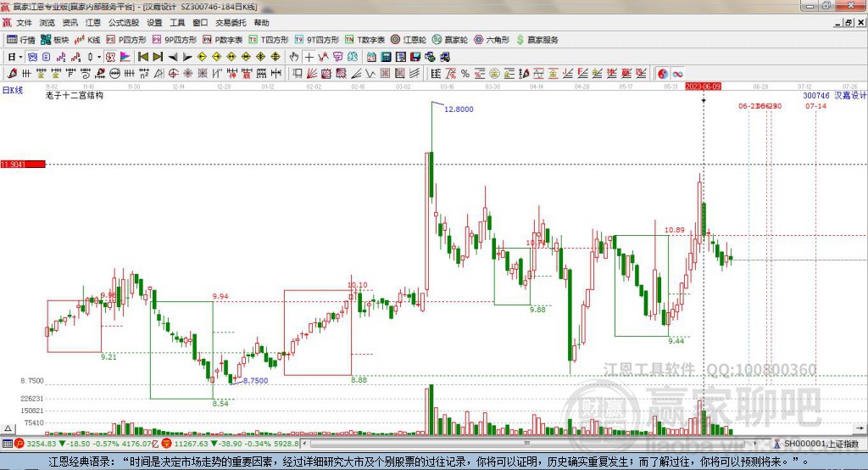Screen dimensions: 868x470
Task: Open the 行情 market quotes view
Action: coord(20,40)
